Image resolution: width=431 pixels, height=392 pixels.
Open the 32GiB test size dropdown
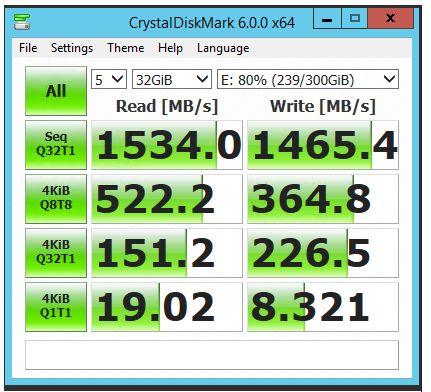pos(172,79)
